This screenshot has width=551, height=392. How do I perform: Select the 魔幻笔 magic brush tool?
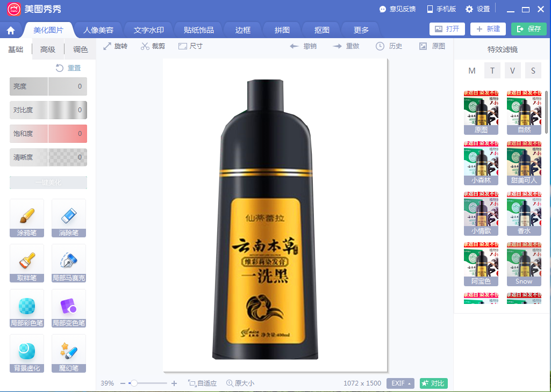[x=68, y=353]
